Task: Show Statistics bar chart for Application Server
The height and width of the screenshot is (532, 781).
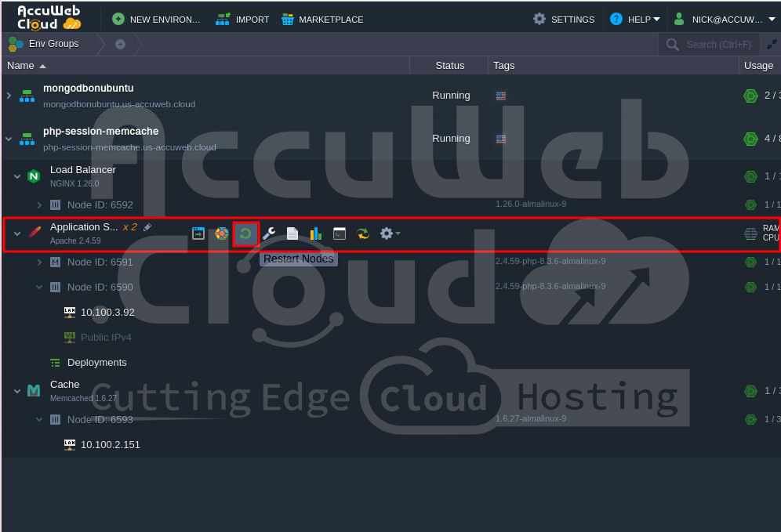Action: point(316,233)
